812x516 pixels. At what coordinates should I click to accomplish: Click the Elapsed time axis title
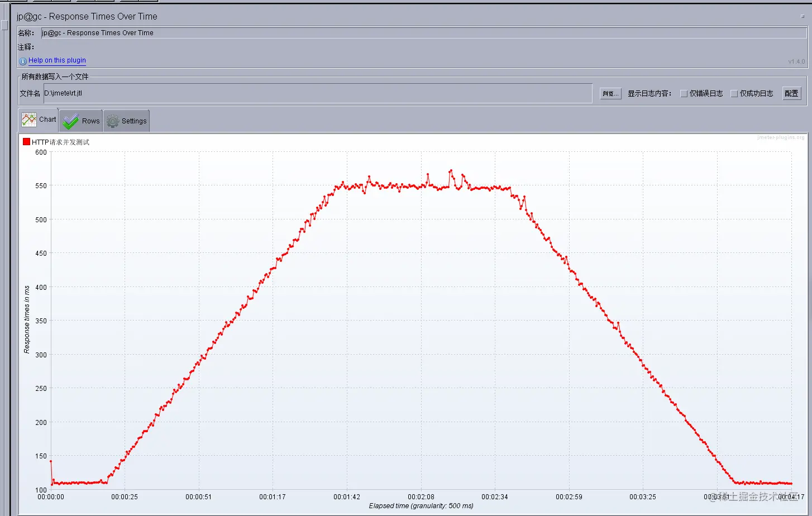click(x=421, y=506)
